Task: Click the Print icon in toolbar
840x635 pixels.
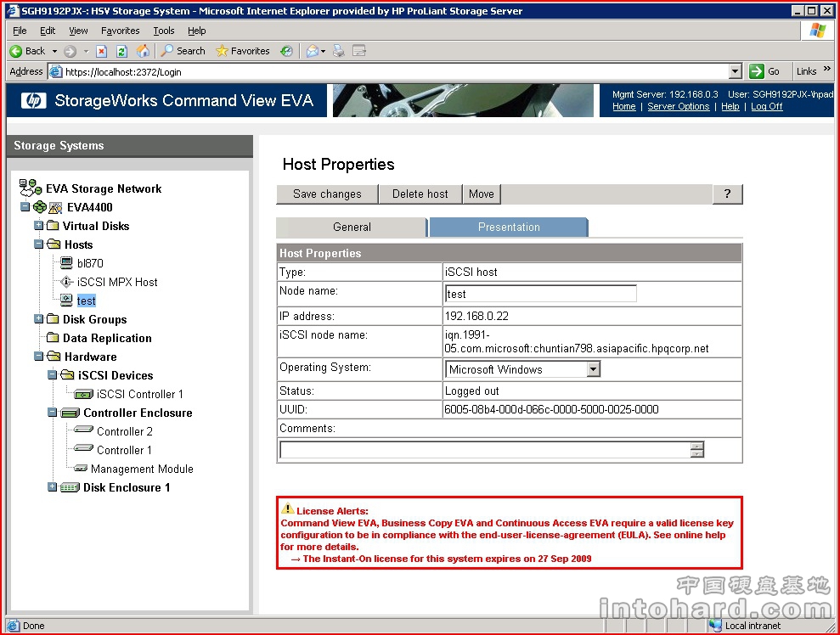Action: click(x=338, y=51)
